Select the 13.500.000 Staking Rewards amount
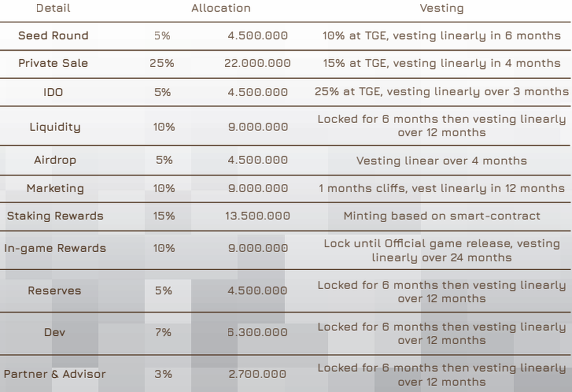 pos(257,216)
